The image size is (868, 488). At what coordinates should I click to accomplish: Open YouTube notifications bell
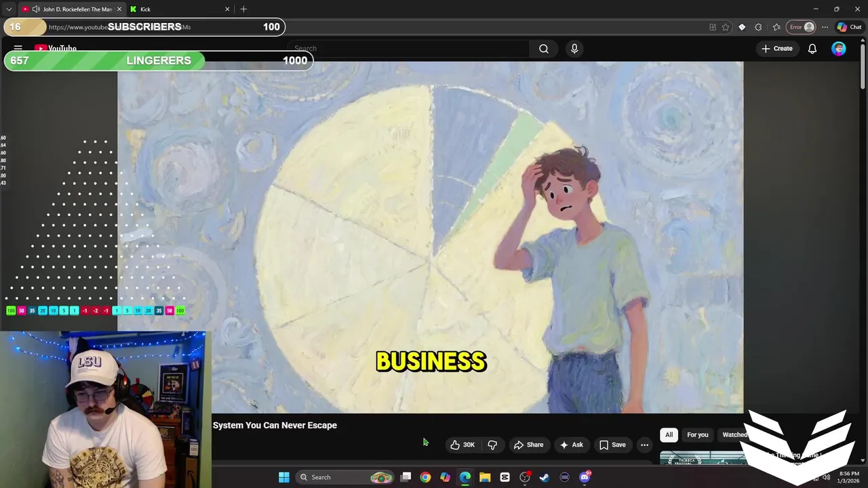812,49
